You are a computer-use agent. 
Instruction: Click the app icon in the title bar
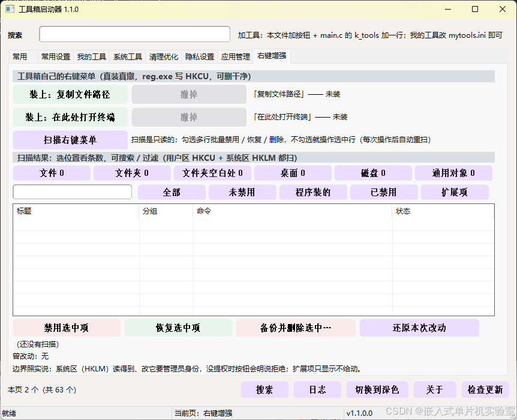[10, 9]
